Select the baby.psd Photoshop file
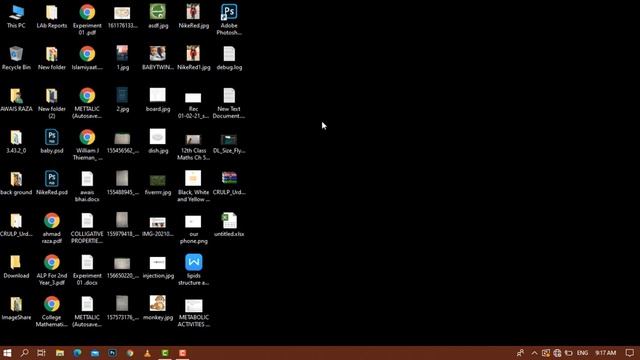 click(x=52, y=141)
